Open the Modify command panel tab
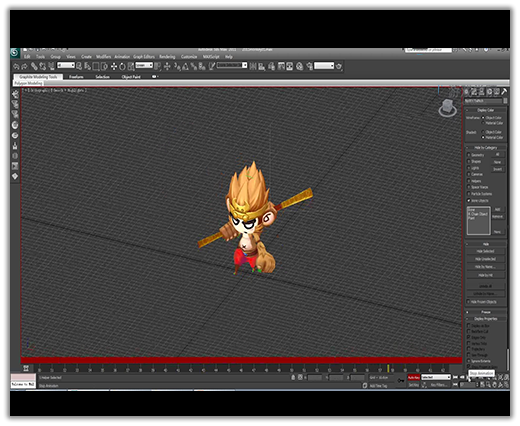Screen dimensions: 520x426 (x=474, y=92)
